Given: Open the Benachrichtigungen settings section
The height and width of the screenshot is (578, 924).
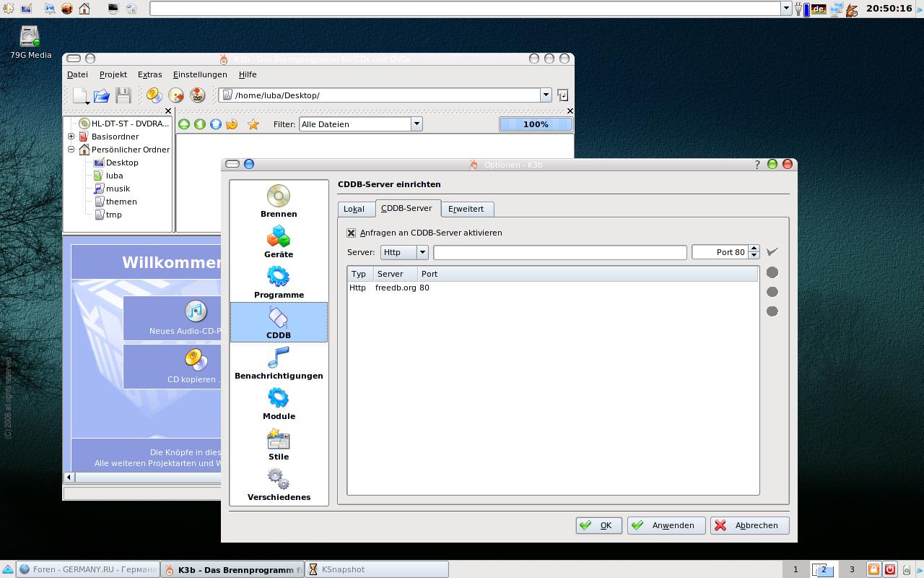Looking at the screenshot, I should pyautogui.click(x=279, y=363).
